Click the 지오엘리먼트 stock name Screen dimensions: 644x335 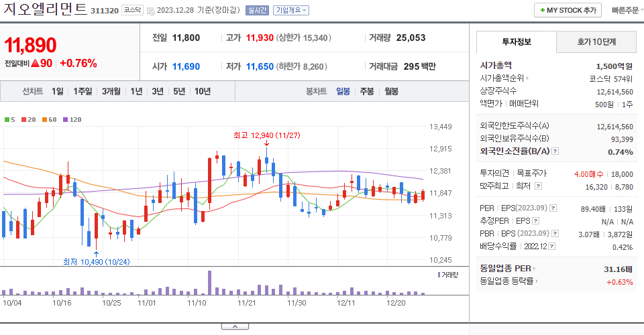point(46,9)
